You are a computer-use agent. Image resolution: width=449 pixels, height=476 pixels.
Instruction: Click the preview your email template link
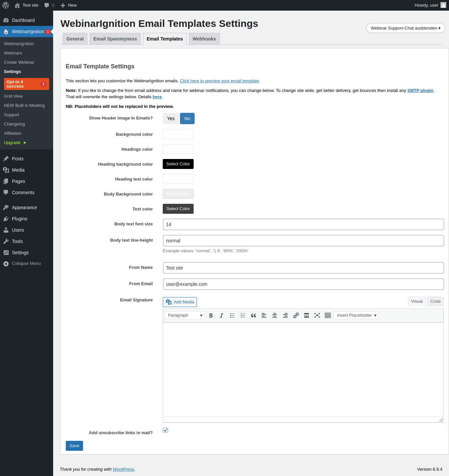[219, 81]
